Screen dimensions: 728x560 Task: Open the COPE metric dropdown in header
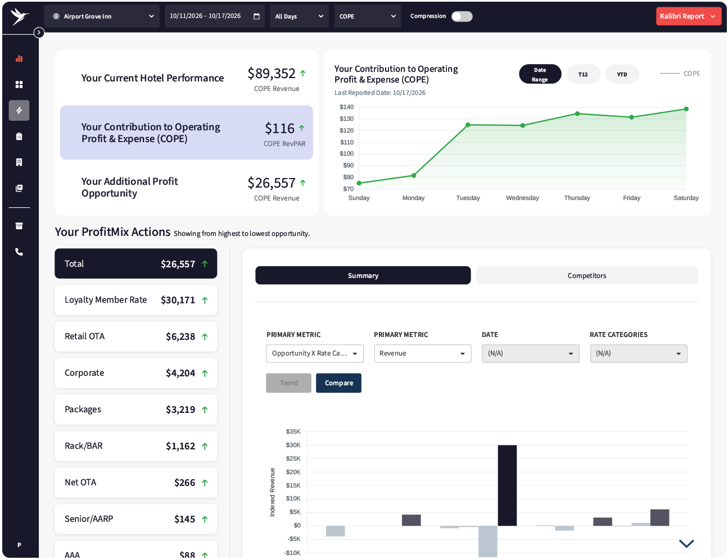coord(368,16)
